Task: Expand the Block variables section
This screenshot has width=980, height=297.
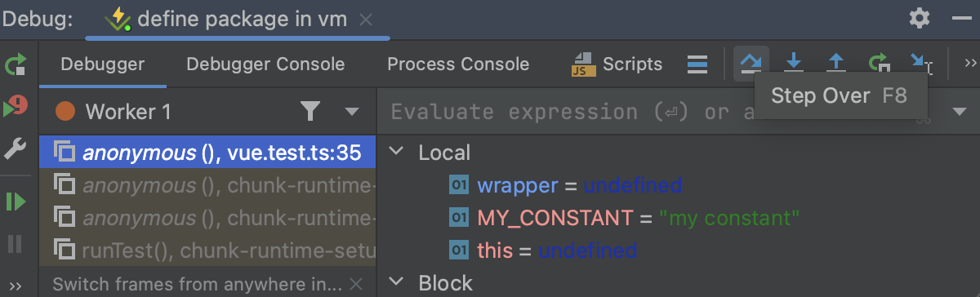Action: coord(396,283)
